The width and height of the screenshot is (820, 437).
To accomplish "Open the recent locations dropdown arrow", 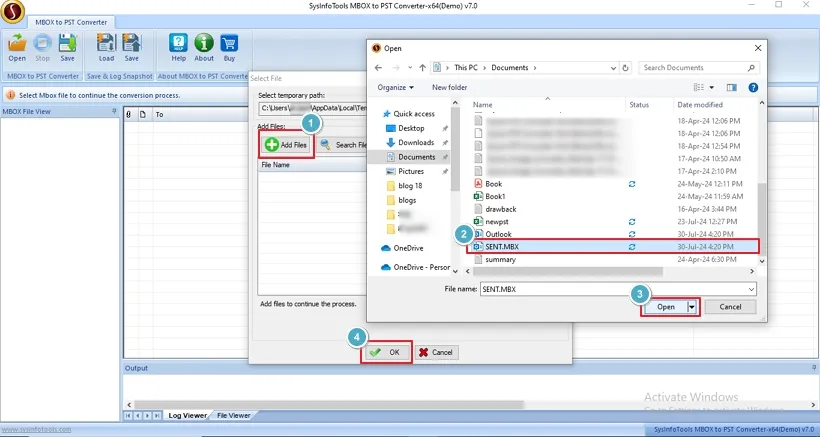I will [410, 67].
